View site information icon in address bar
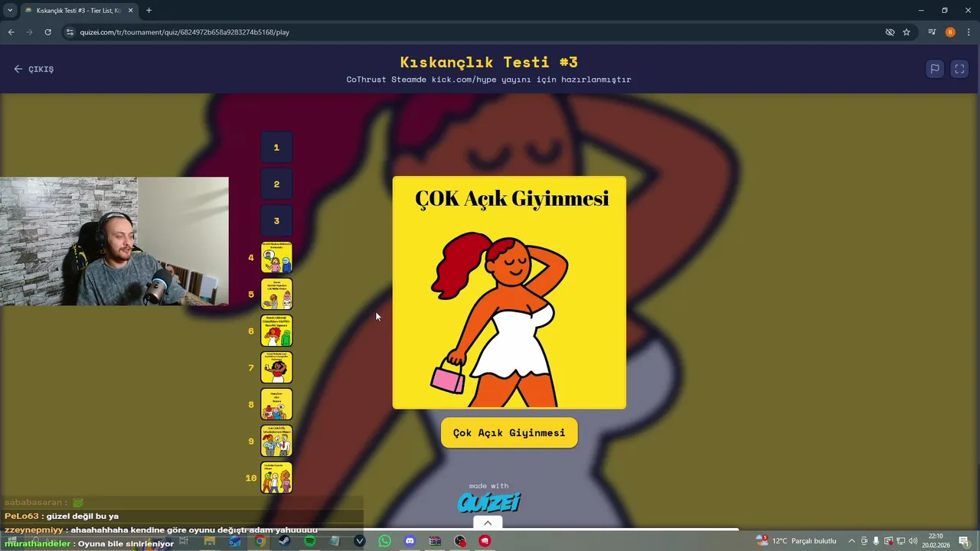This screenshot has height=551, width=980. [70, 32]
